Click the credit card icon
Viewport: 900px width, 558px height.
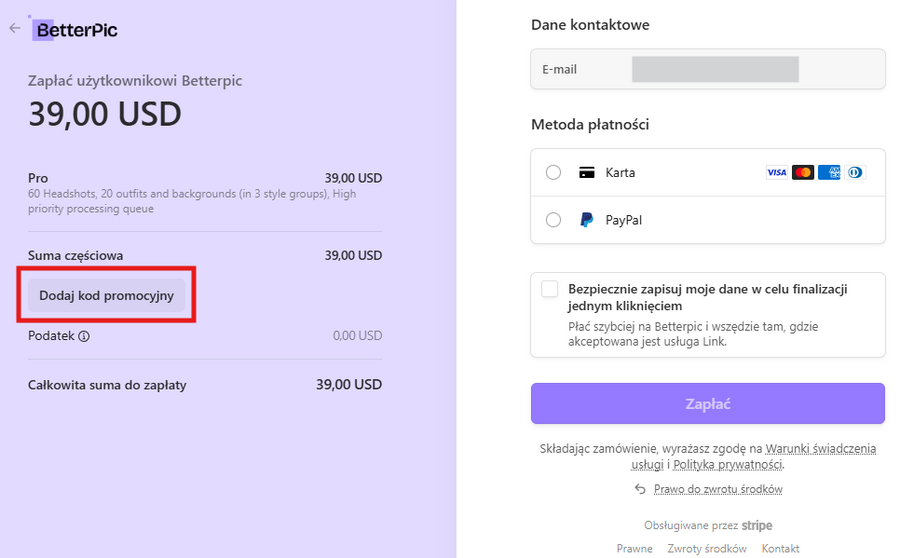pos(587,173)
